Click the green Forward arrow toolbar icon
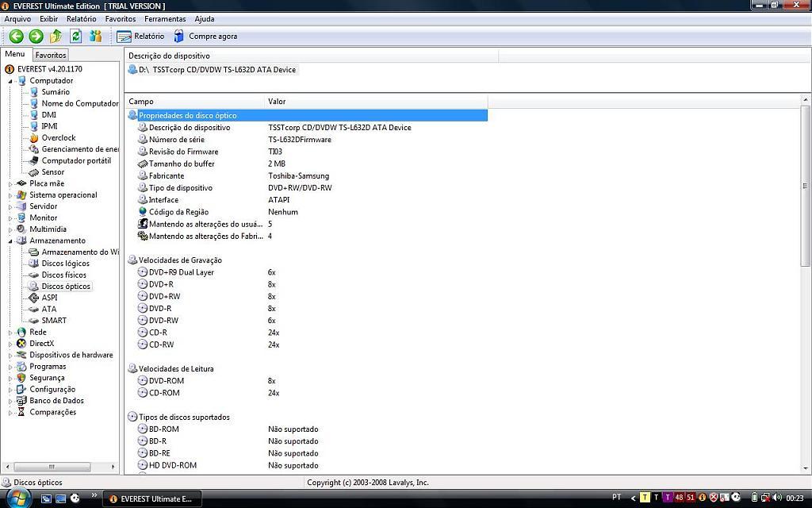Viewport: 812px width, 508px height. (x=36, y=37)
